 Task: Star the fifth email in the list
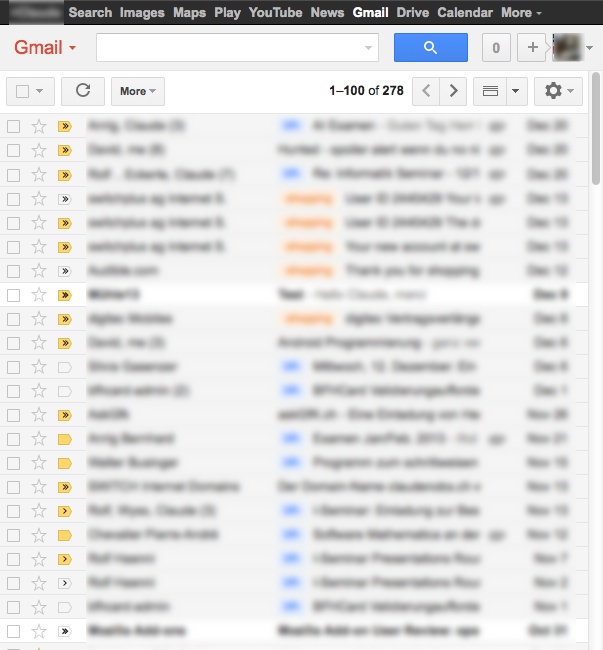coord(39,223)
